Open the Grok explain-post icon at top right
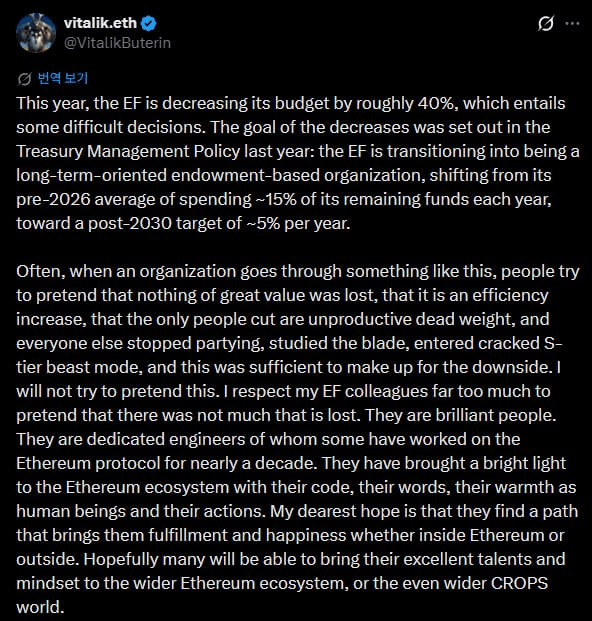 pyautogui.click(x=546, y=23)
